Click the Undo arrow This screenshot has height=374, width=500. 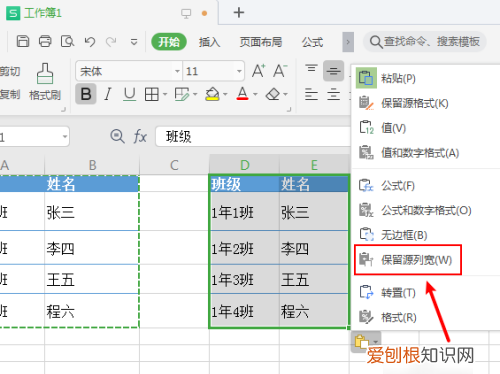(90, 42)
